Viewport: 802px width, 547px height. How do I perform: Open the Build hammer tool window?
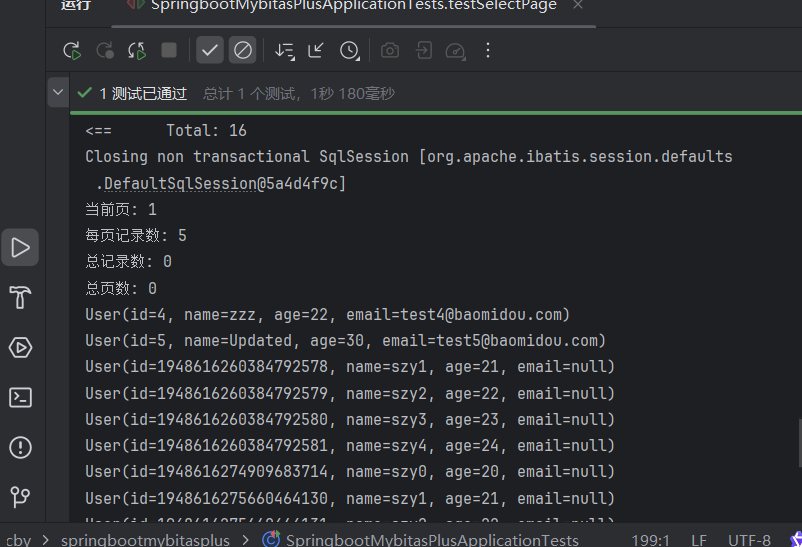click(x=20, y=297)
